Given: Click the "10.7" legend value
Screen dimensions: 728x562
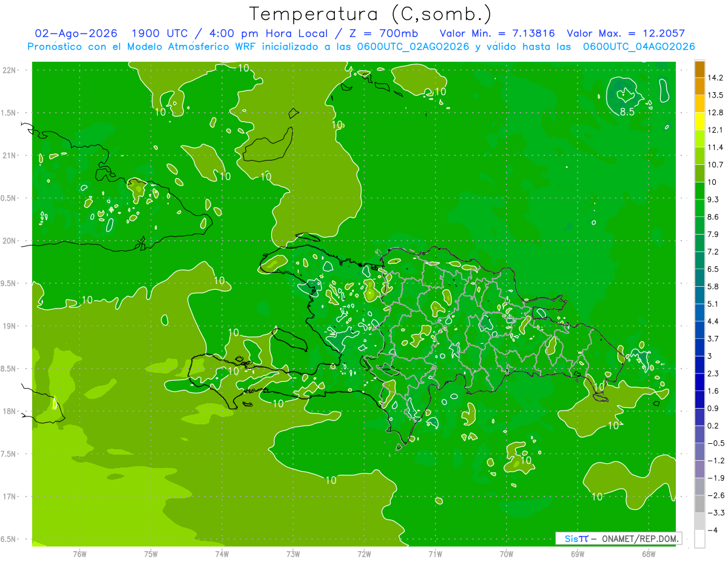Looking at the screenshot, I should (715, 165).
